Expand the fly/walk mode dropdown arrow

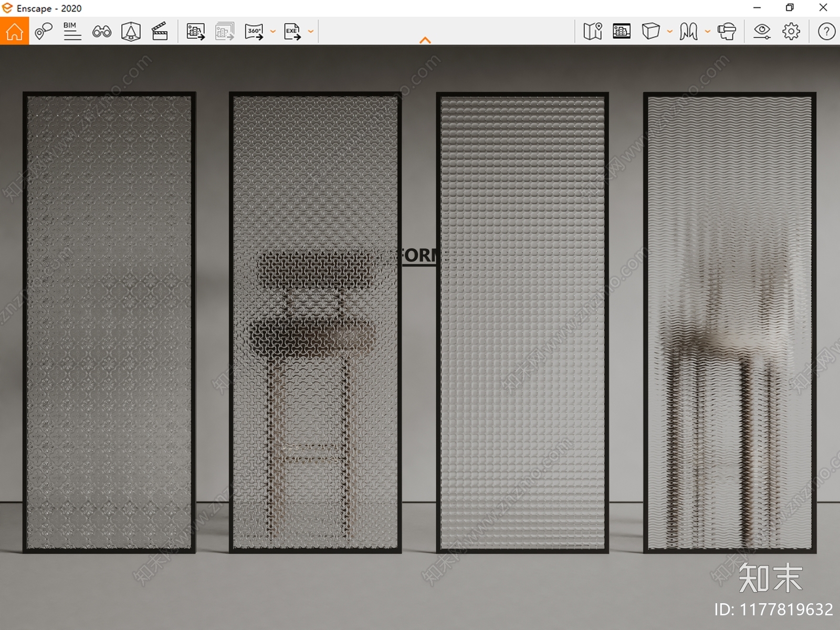click(x=708, y=31)
